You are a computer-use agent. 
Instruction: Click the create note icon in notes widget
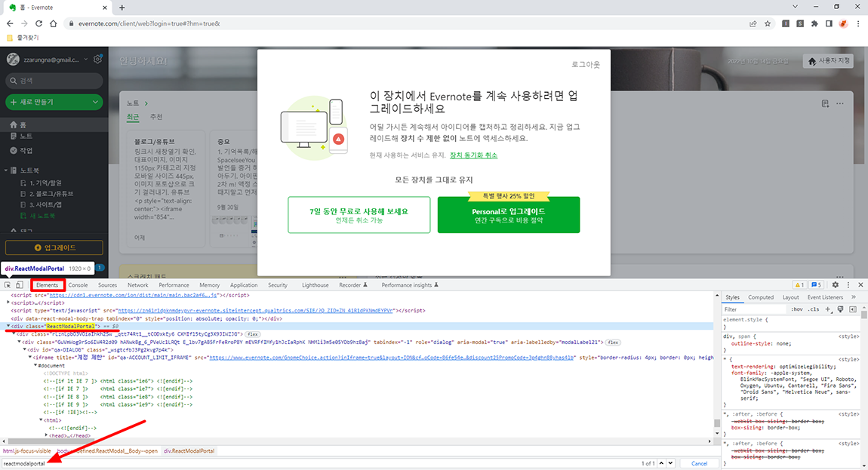point(825,103)
